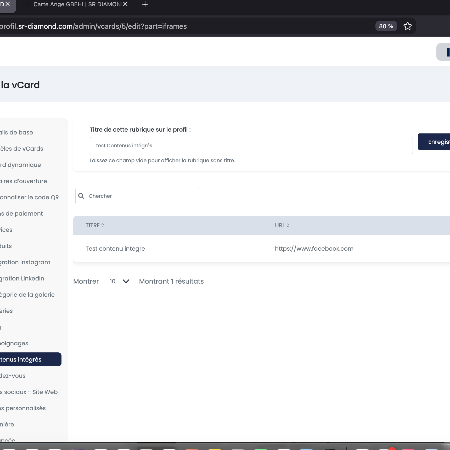The width and height of the screenshot is (450, 450).
Task: Open Intégration Instagram in sidebar
Action: (25, 262)
